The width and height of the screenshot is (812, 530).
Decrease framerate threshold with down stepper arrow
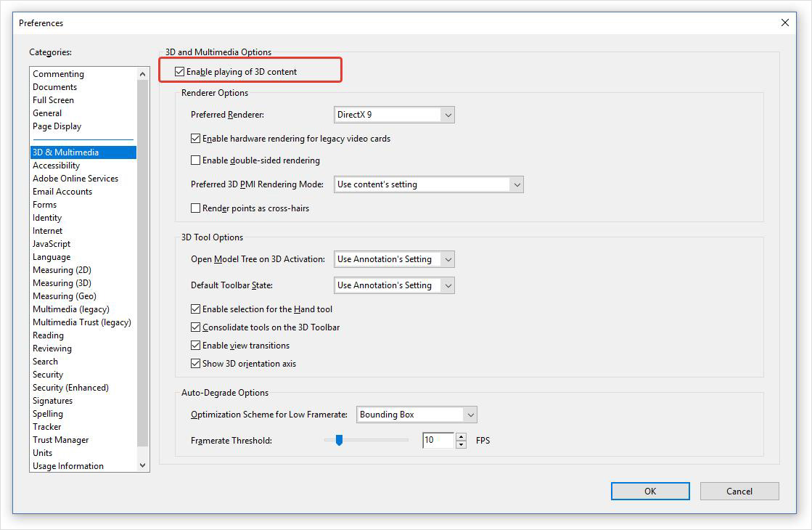(x=461, y=444)
